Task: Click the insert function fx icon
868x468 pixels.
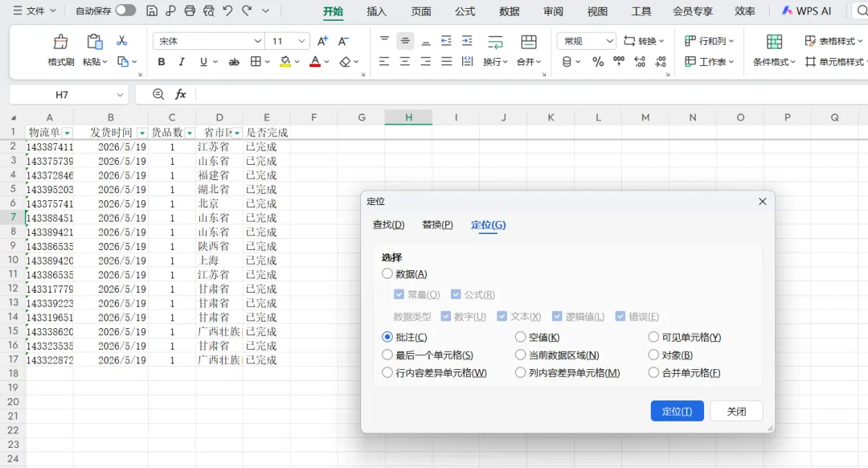Action: (x=181, y=94)
